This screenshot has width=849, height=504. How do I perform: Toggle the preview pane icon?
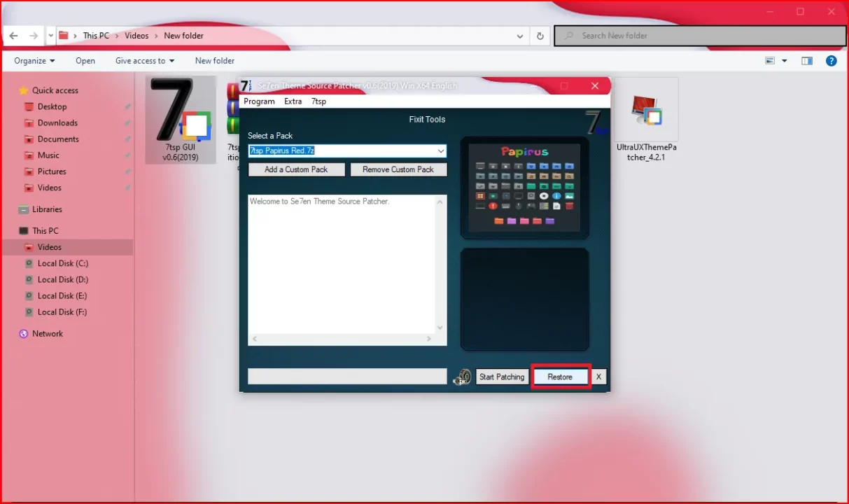click(807, 61)
